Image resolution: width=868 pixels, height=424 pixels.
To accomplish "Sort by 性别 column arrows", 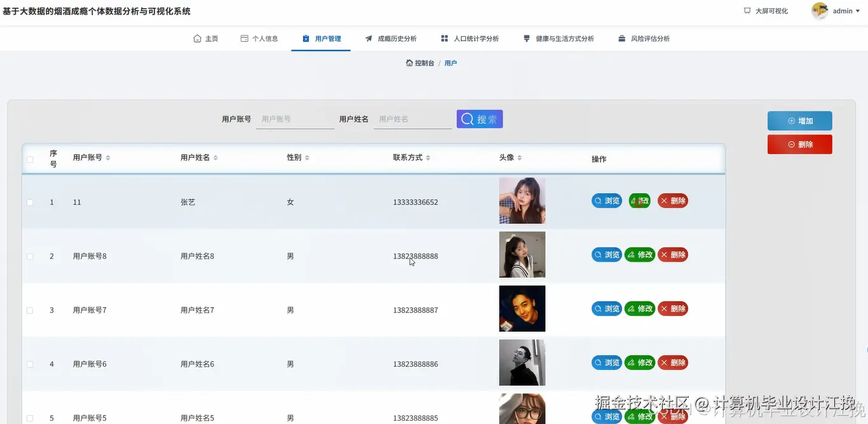I will tap(307, 157).
